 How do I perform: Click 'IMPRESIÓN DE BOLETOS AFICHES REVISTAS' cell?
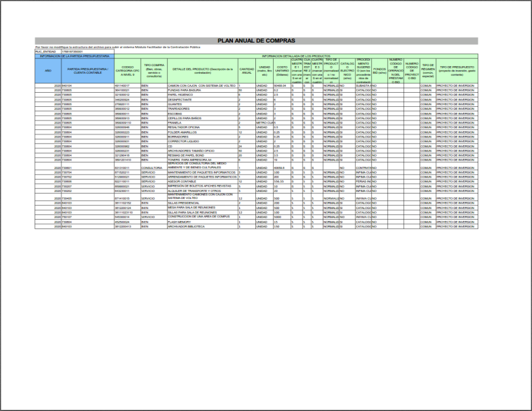pyautogui.click(x=203, y=186)
